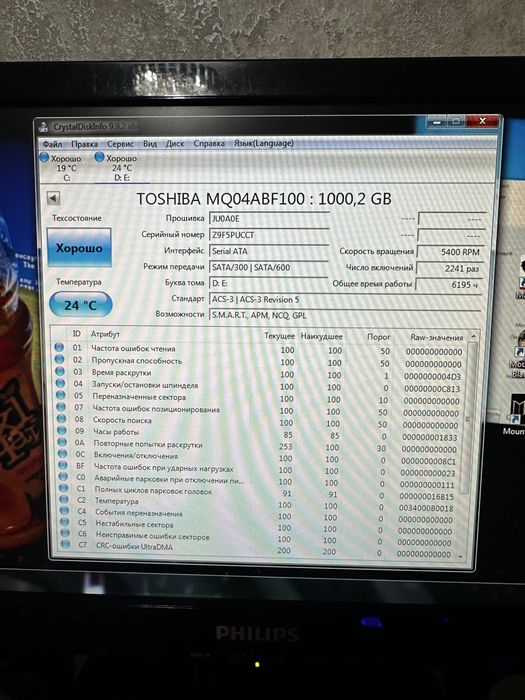Click status icon for attribute 01 Частота ошибок чтения
Image resolution: width=525 pixels, height=700 pixels.
tap(59, 347)
